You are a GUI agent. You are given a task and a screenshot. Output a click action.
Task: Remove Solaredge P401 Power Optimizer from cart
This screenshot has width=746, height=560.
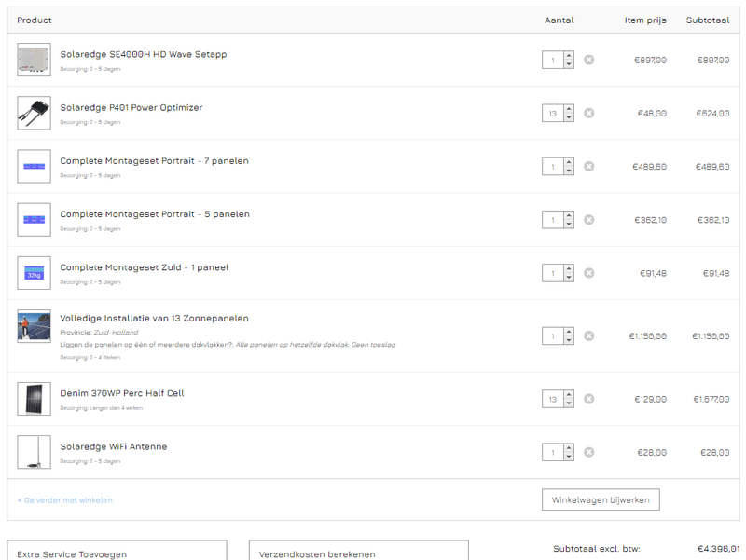(x=588, y=113)
